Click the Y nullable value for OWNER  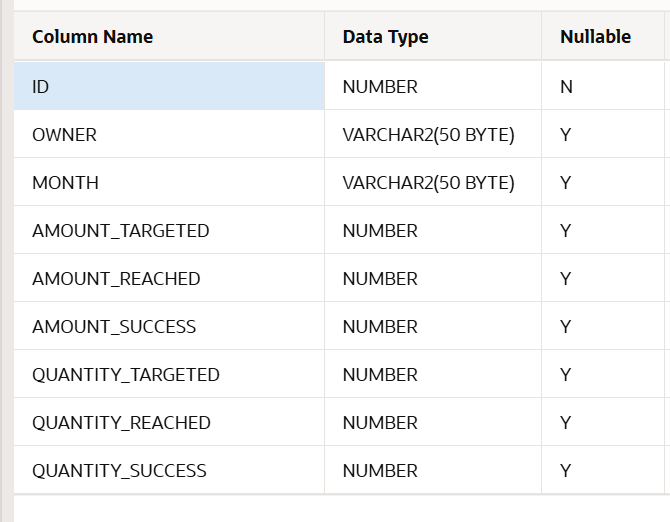click(x=566, y=135)
